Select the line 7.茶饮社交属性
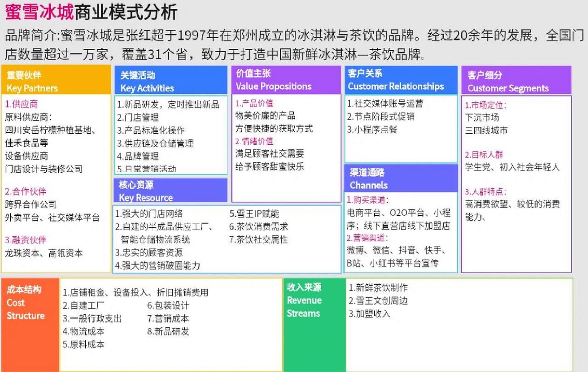Image resolution: width=588 pixels, height=372 pixels. pos(258,240)
